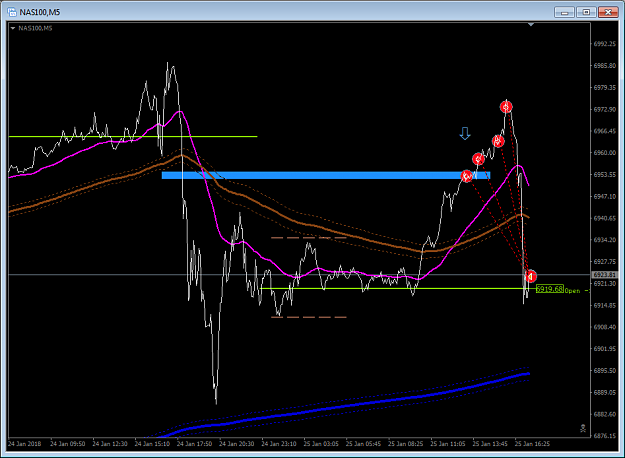Click the 6960.00 price axis label
Image resolution: width=625 pixels, height=458 pixels.
[604, 153]
